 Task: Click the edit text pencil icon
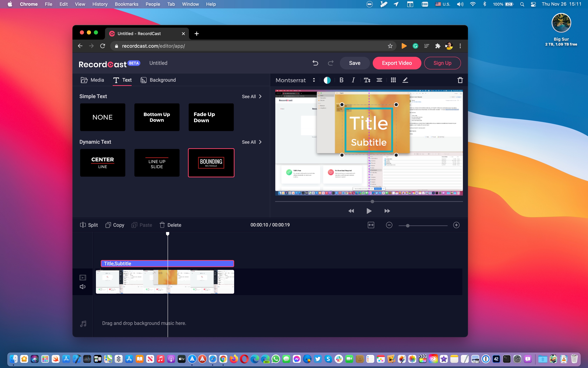point(405,80)
